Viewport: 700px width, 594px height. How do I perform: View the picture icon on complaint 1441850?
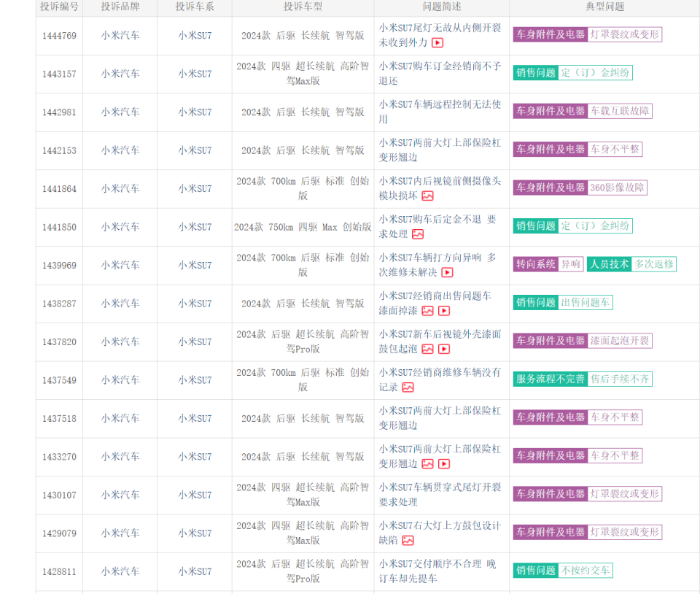tap(418, 234)
